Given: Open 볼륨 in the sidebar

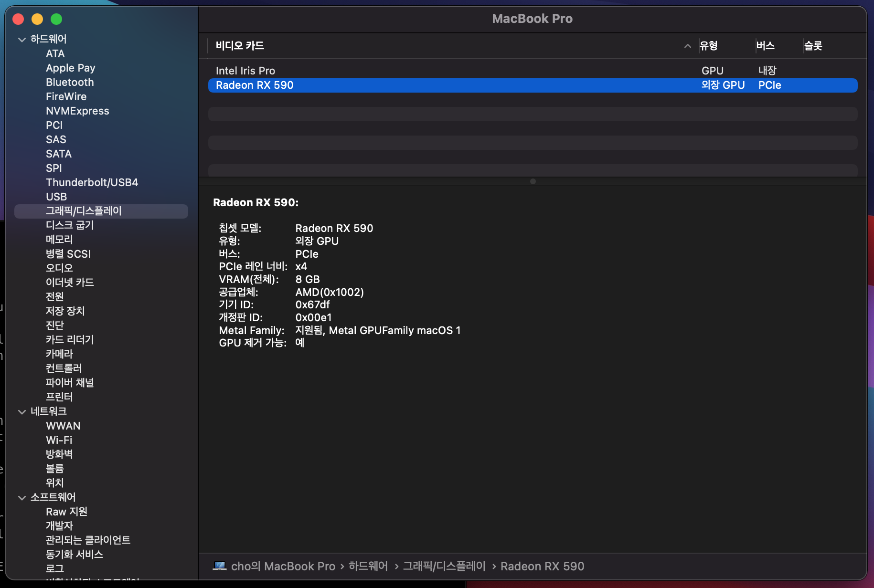Looking at the screenshot, I should coord(55,469).
